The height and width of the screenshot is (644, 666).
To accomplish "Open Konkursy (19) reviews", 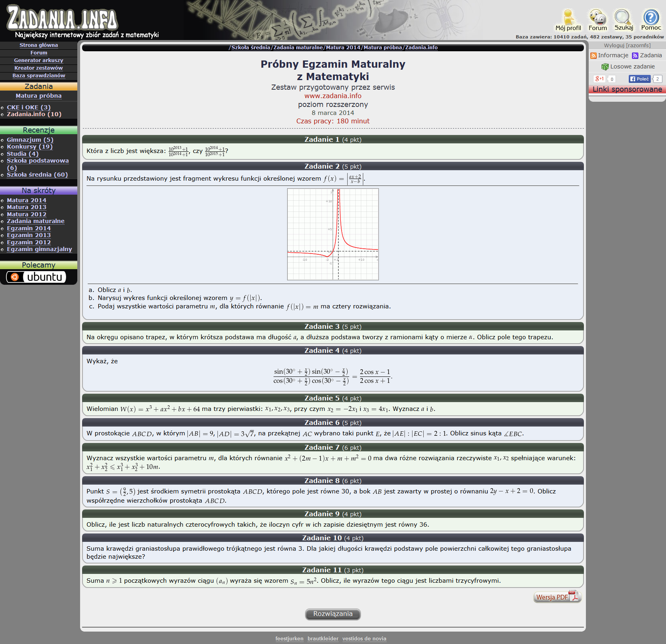I will (30, 147).
